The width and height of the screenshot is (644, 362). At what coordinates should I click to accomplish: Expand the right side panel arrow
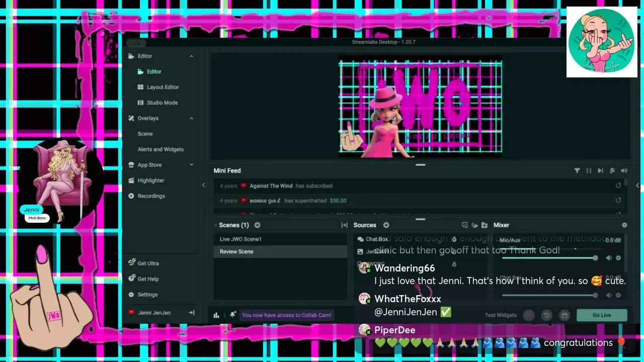click(637, 186)
